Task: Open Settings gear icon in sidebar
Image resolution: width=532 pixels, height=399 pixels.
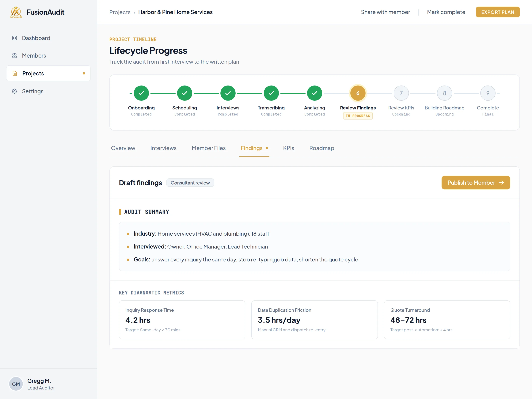Action: (x=14, y=91)
